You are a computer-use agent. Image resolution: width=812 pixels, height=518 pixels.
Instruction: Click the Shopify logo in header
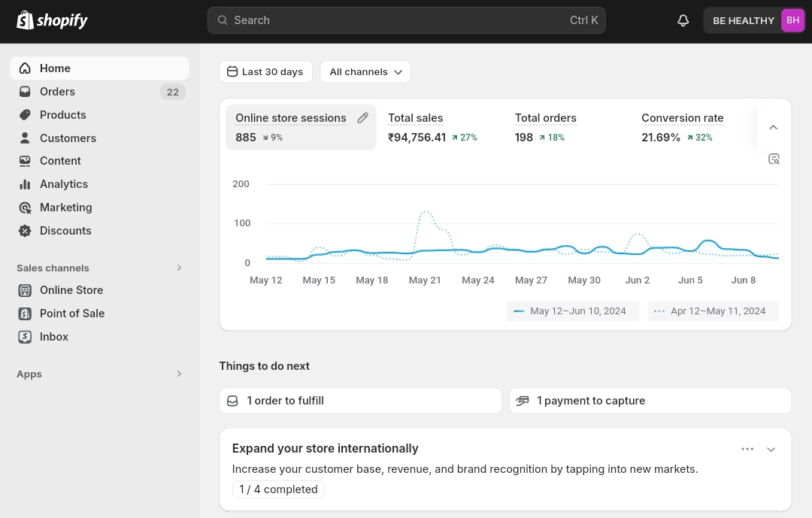pyautogui.click(x=53, y=20)
